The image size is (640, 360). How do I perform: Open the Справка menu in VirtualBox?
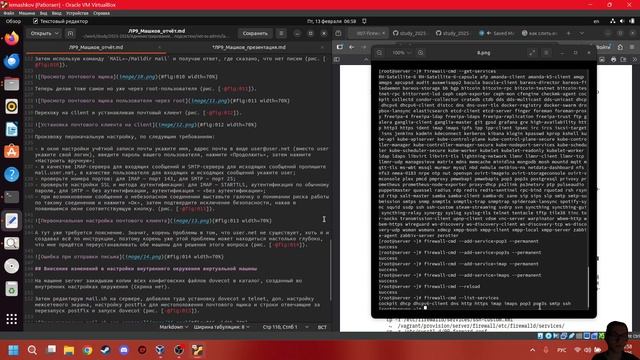(x=101, y=13)
